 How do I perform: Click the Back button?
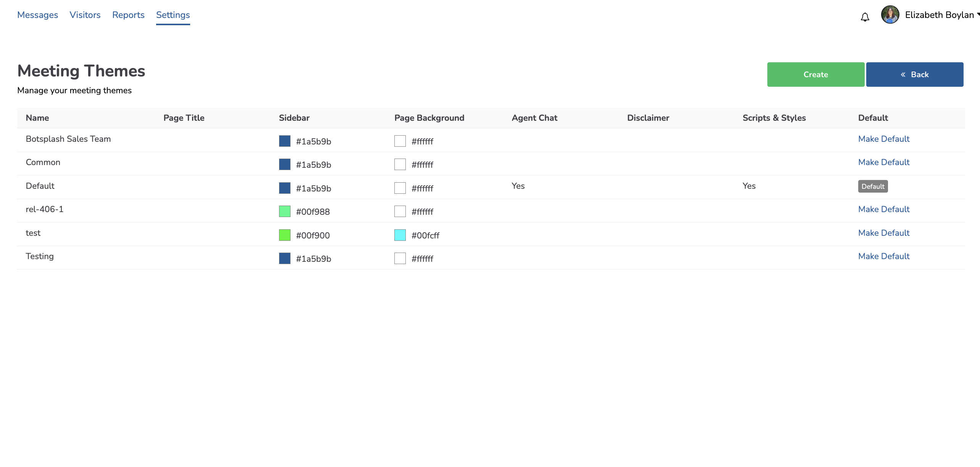914,75
